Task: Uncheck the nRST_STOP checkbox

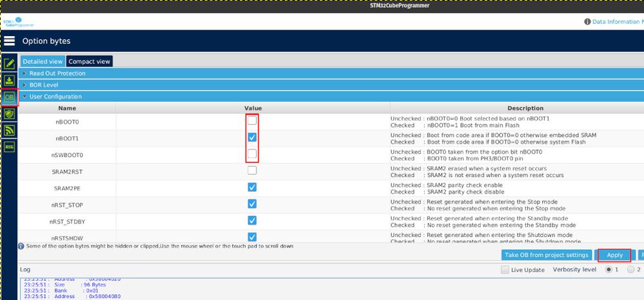Action: pos(252,203)
